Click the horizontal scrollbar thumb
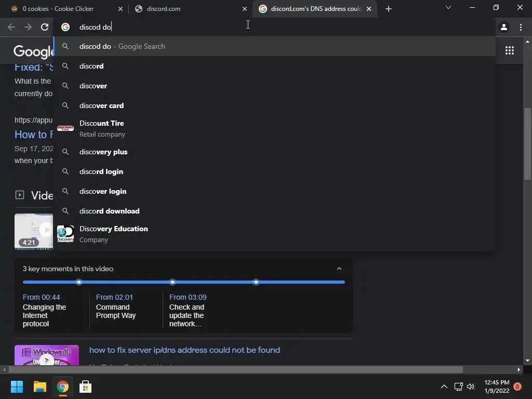This screenshot has height=399, width=532. point(235,369)
